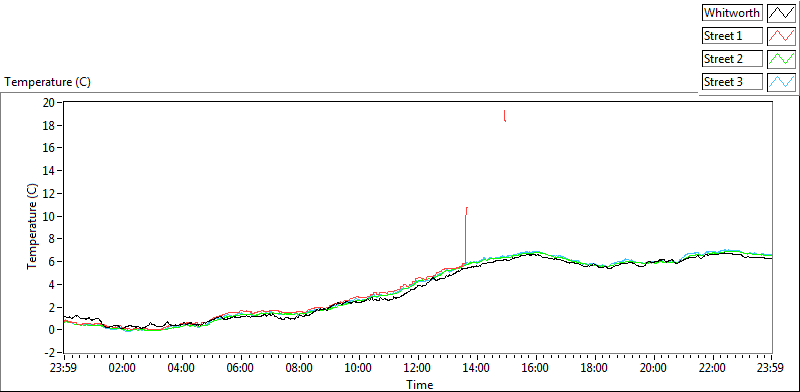Click the 22:00 time axis tick label
Viewport: 800px width, 392px height.
click(712, 368)
